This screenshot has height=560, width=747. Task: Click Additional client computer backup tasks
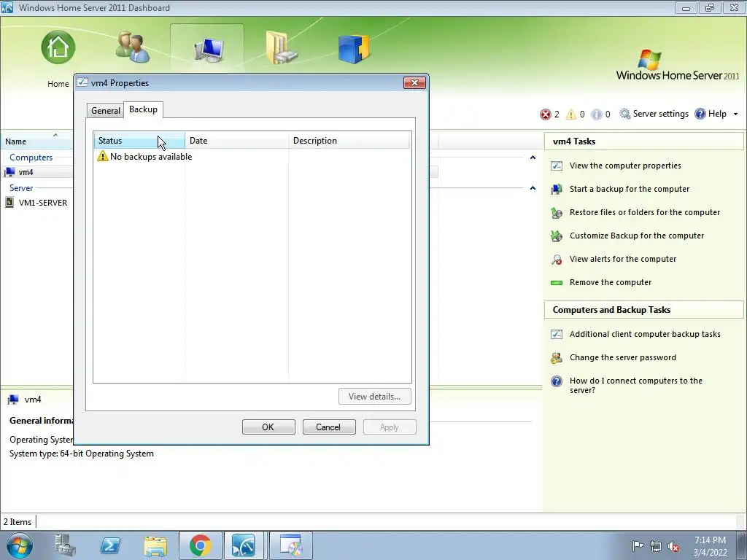click(x=645, y=334)
